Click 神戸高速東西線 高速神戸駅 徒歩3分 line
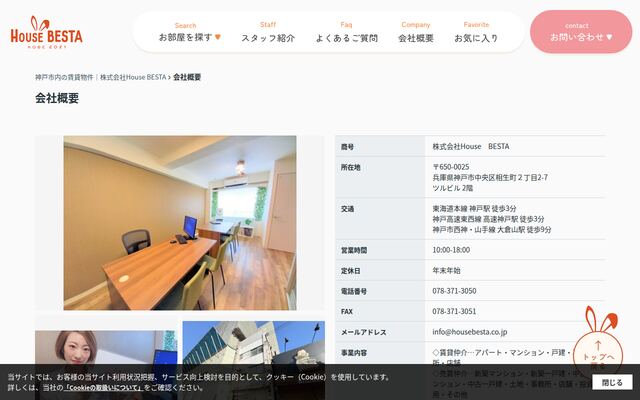Screen dimensions: 640x400 pyautogui.click(x=488, y=219)
